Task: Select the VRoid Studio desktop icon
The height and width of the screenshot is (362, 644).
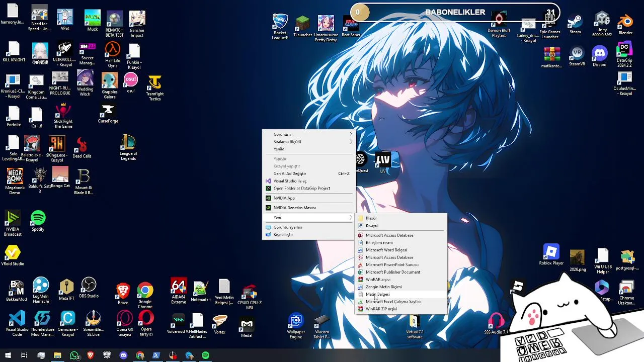Action: pos(13,255)
